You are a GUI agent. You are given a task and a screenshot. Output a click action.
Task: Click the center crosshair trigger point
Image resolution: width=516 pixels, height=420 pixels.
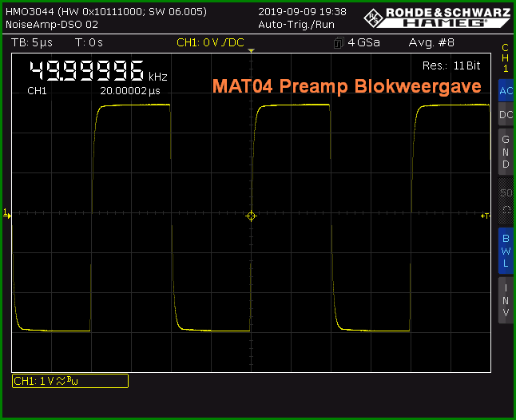pyautogui.click(x=251, y=216)
